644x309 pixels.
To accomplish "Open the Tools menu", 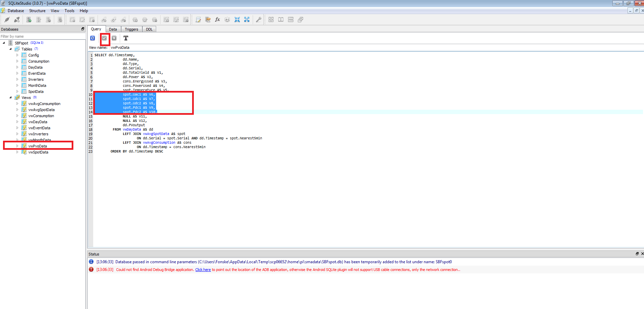I will tap(70, 11).
